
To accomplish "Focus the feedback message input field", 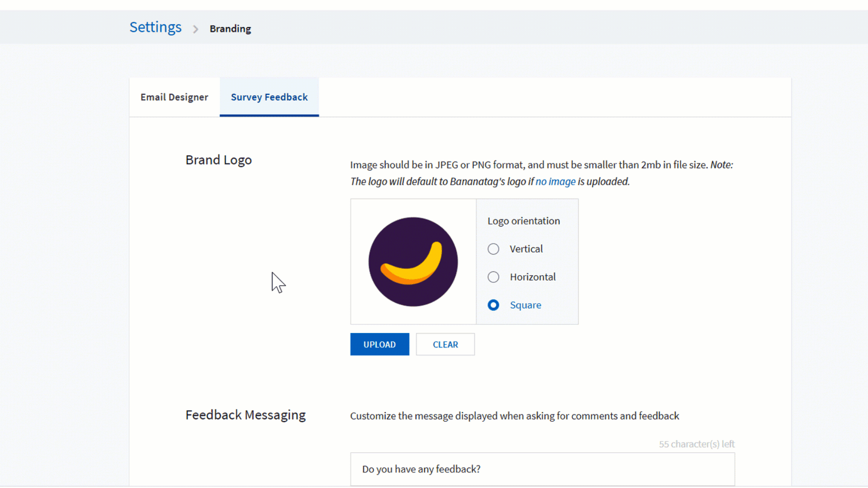I will tap(542, 469).
